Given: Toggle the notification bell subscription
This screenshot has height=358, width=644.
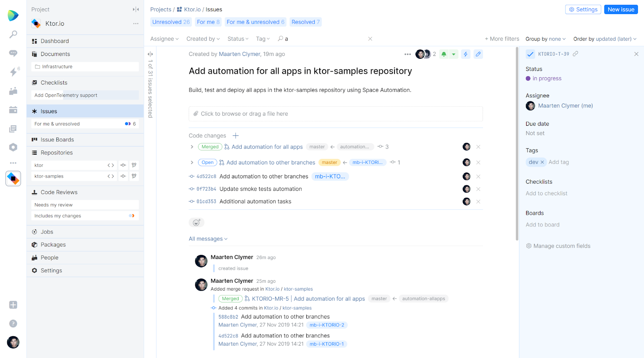Looking at the screenshot, I should coord(444,54).
